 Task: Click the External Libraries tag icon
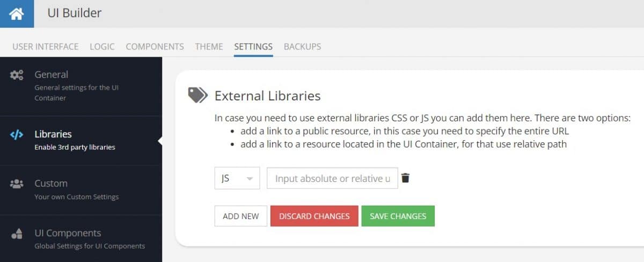[x=197, y=96]
